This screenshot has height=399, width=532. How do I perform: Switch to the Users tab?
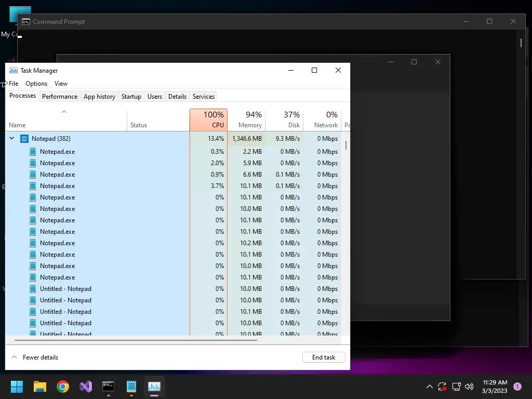coord(155,97)
